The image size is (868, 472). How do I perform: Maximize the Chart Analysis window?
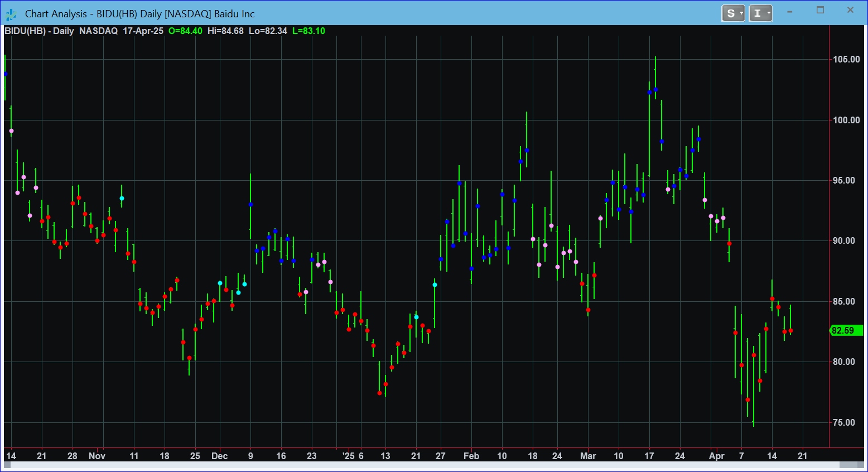click(x=820, y=10)
